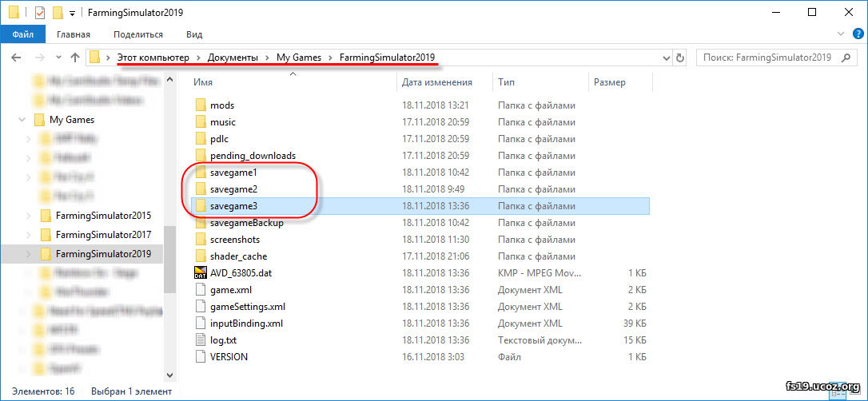The height and width of the screenshot is (401, 868).
Task: Select FarmingSimulator2019 in navigation tree
Action: point(103,253)
